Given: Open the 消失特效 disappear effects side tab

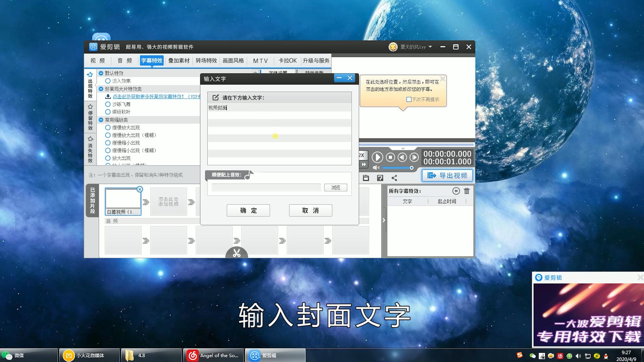Looking at the screenshot, I should pos(90,149).
